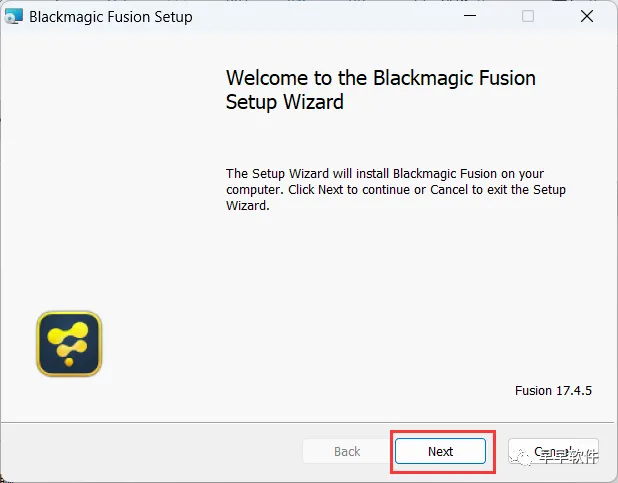Click the greyed-out Back button
Viewport: 618px width, 483px height.
[347, 451]
